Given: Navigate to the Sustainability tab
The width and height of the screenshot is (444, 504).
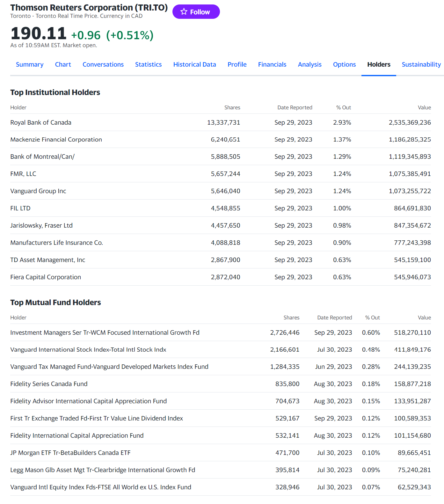Looking at the screenshot, I should point(421,64).
